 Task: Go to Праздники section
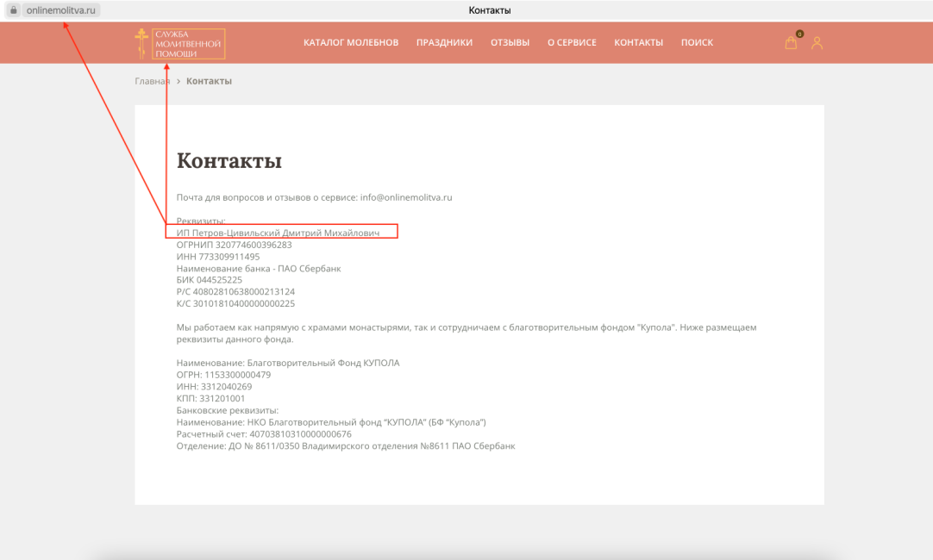click(444, 43)
